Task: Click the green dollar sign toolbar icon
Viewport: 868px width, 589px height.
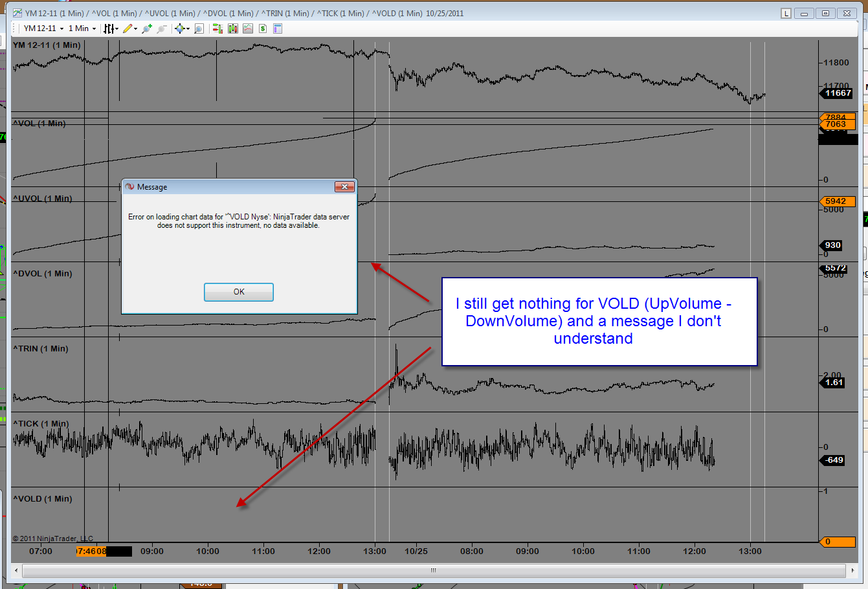Action: pos(263,28)
